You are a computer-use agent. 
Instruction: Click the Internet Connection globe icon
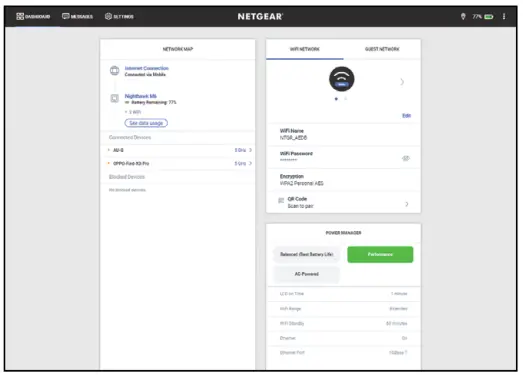[x=114, y=71]
